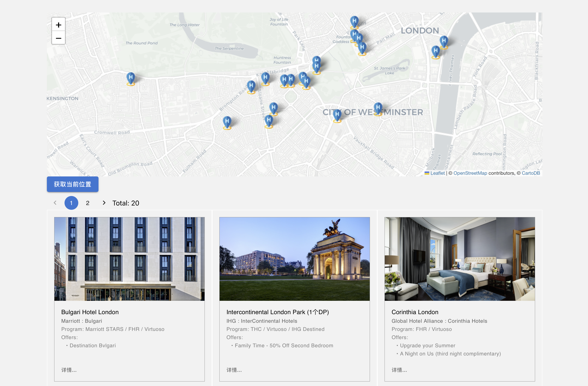Zoom out on the map
The image size is (588, 386).
(58, 38)
